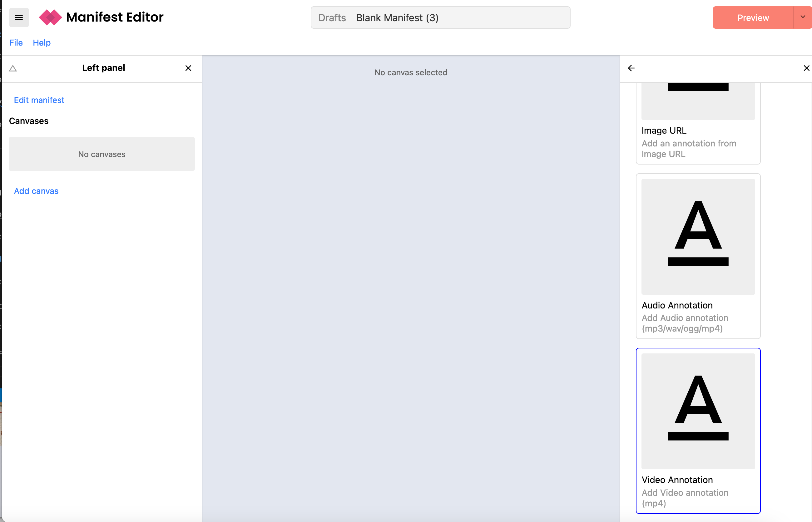The height and width of the screenshot is (522, 812).
Task: Click the Preview button
Action: pyautogui.click(x=752, y=17)
